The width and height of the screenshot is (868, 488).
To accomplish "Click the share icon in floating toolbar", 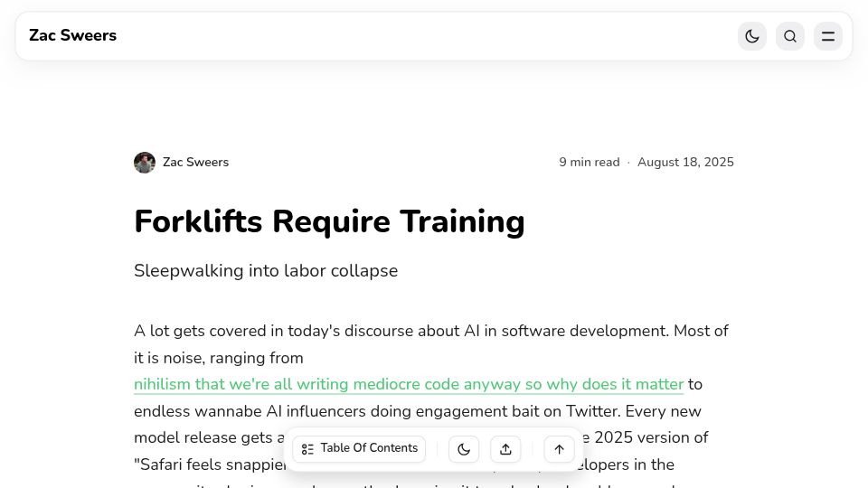I will pos(505,449).
